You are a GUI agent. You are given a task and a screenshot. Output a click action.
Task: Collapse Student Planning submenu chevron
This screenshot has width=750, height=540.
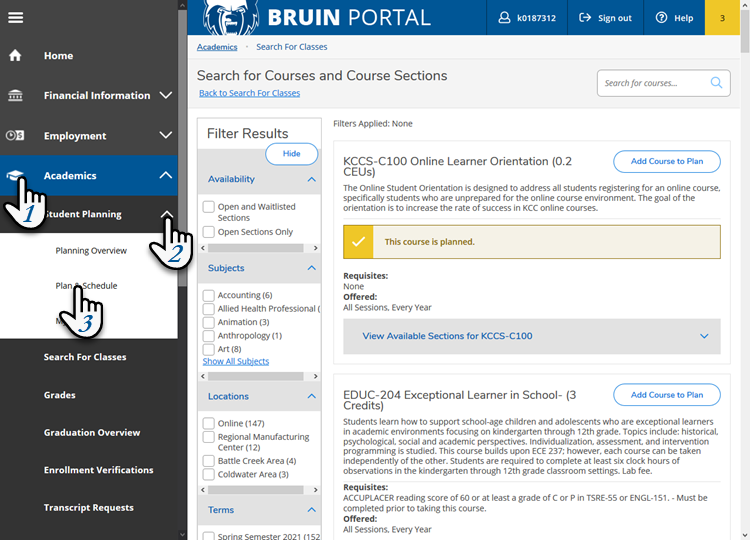point(166,214)
